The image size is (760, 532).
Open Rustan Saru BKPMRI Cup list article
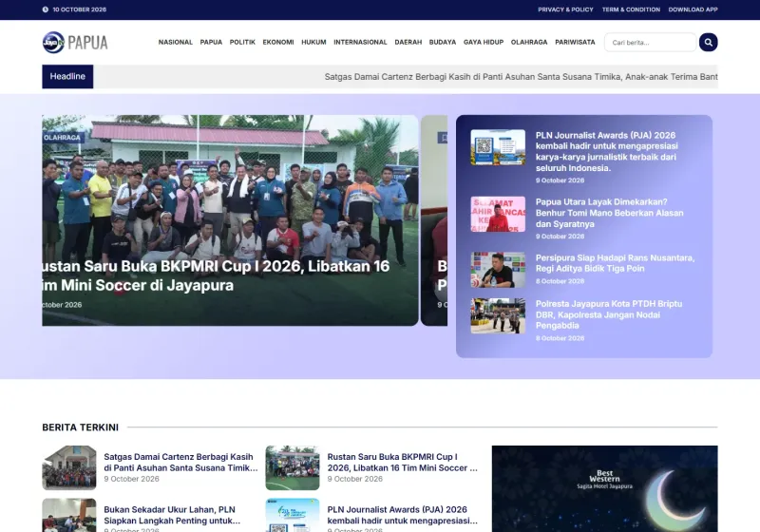(x=402, y=463)
